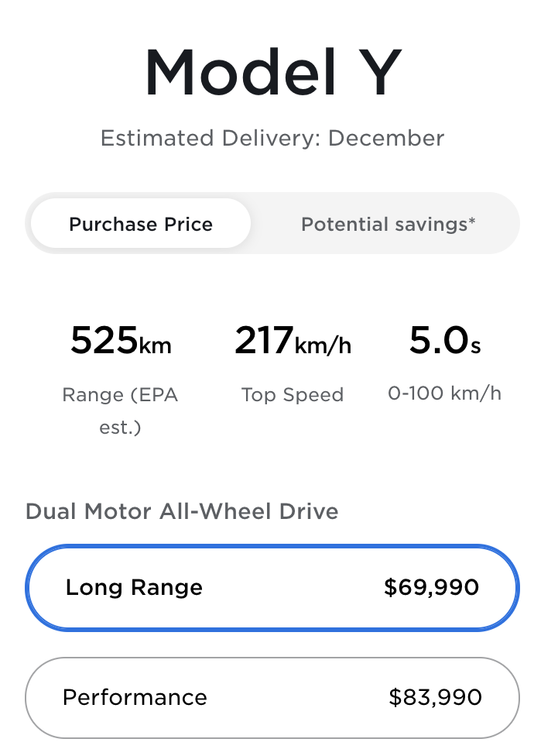The height and width of the screenshot is (756, 534).
Task: Click the 525 km range figure
Action: point(121,341)
